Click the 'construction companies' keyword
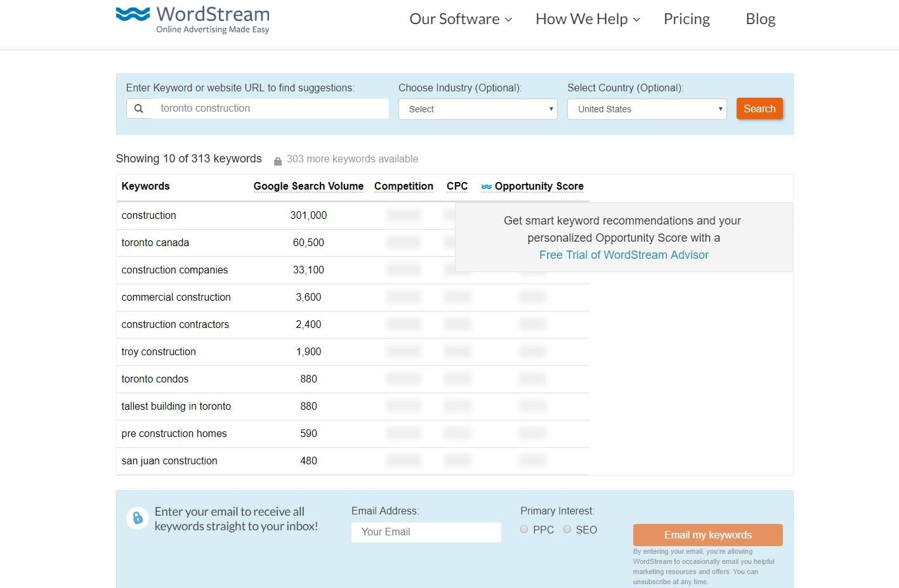This screenshot has width=899, height=588. [174, 270]
